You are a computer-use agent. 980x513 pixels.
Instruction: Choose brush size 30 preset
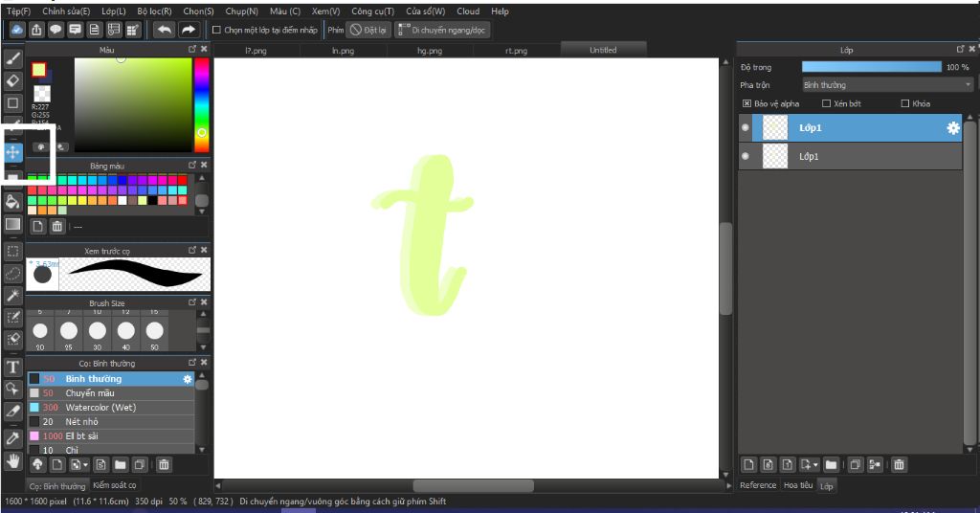[x=97, y=334]
